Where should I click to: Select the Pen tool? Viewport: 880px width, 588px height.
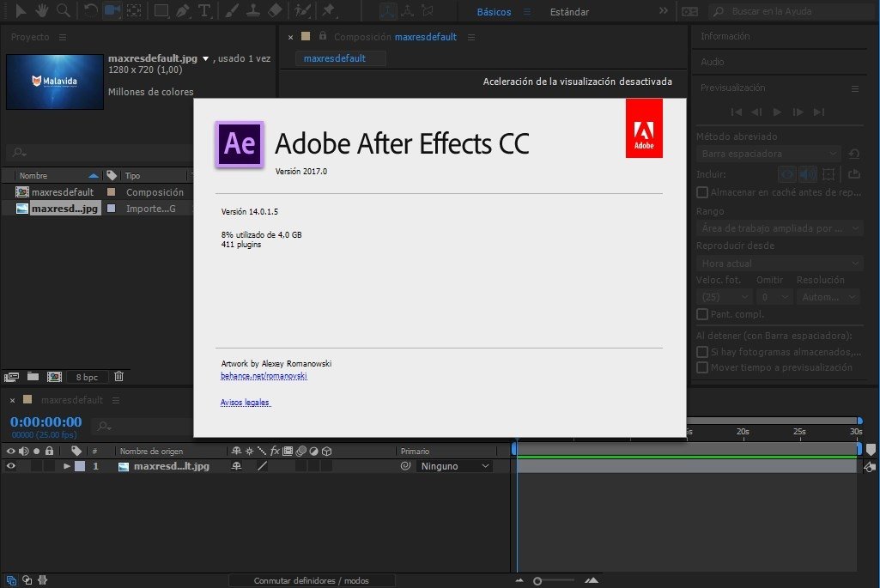coord(183,10)
